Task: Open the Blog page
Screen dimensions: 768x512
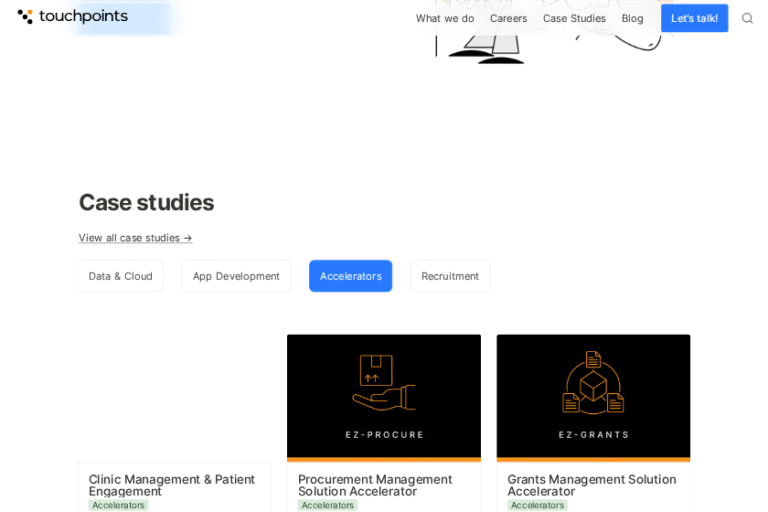Action: tap(632, 18)
